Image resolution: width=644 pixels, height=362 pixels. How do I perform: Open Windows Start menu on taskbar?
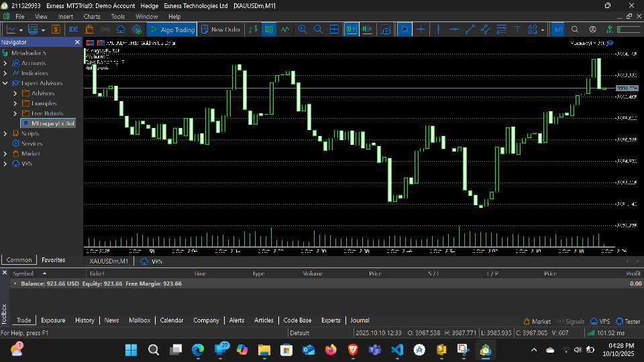coord(130,349)
